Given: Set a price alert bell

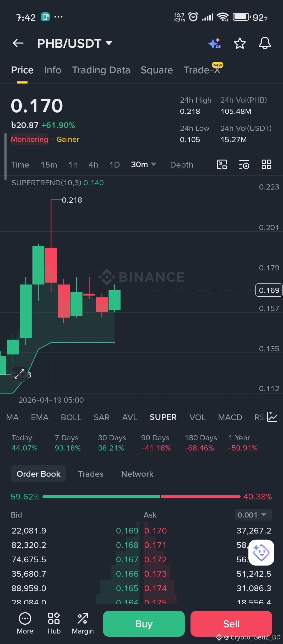Looking at the screenshot, I should coord(265,43).
